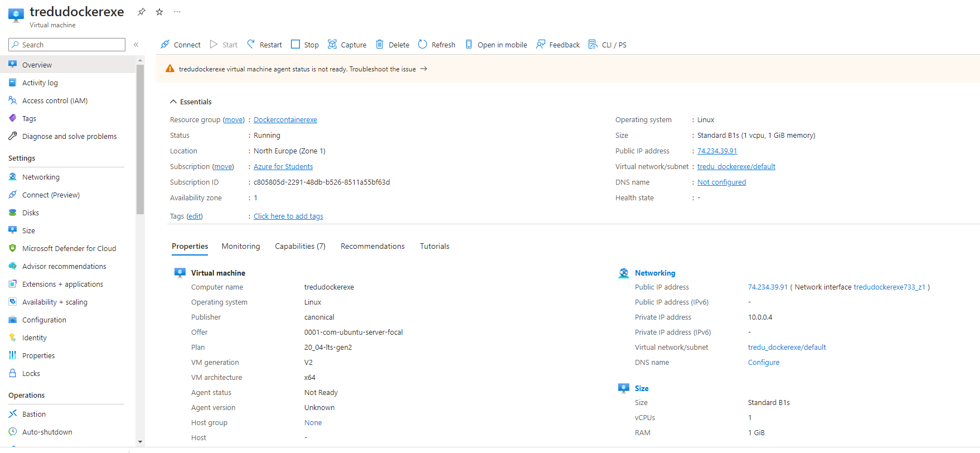The width and height of the screenshot is (980, 453).
Task: Mark resource as favorite with the star icon
Action: coord(159,12)
